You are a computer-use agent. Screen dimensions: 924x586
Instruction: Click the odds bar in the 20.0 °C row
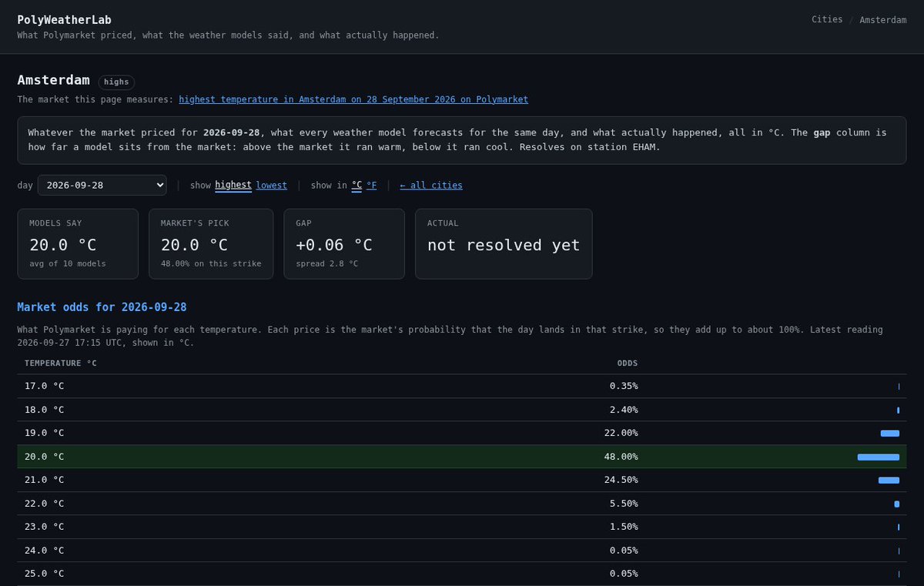click(x=879, y=457)
